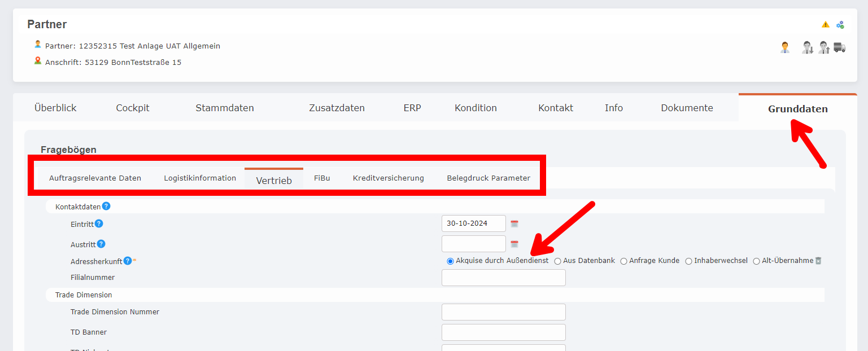This screenshot has height=351, width=868.
Task: Click the warning triangle icon in Partner header
Action: [826, 25]
